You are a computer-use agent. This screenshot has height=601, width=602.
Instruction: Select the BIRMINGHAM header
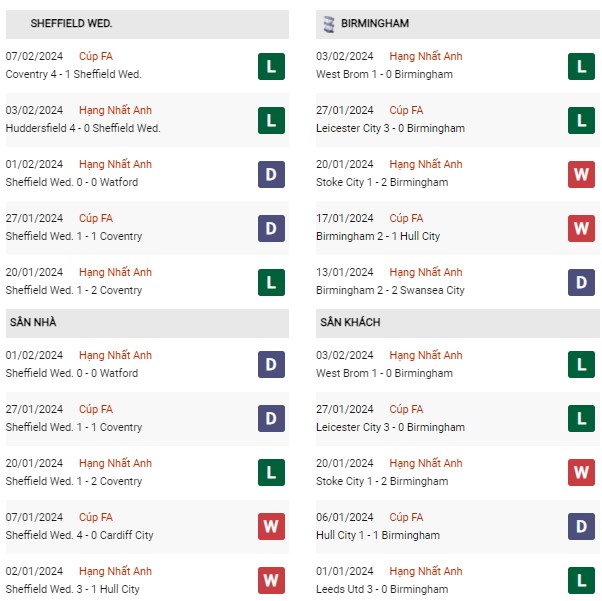coord(458,24)
